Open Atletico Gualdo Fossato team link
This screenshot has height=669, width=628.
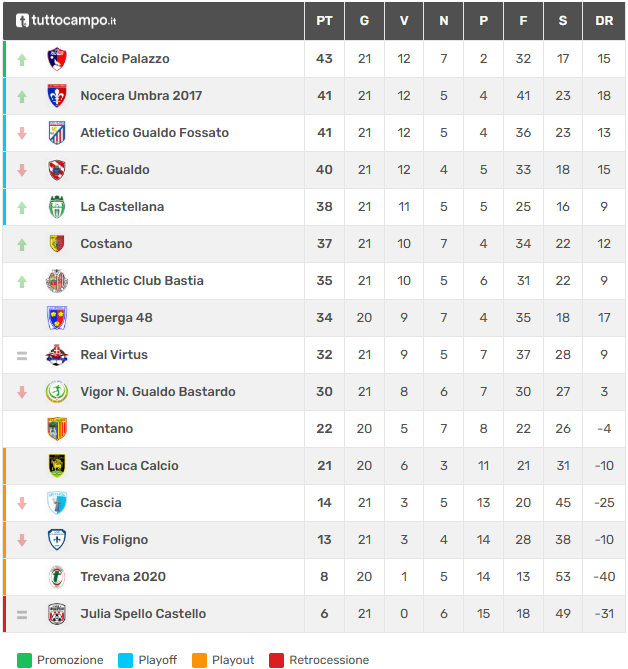[154, 133]
